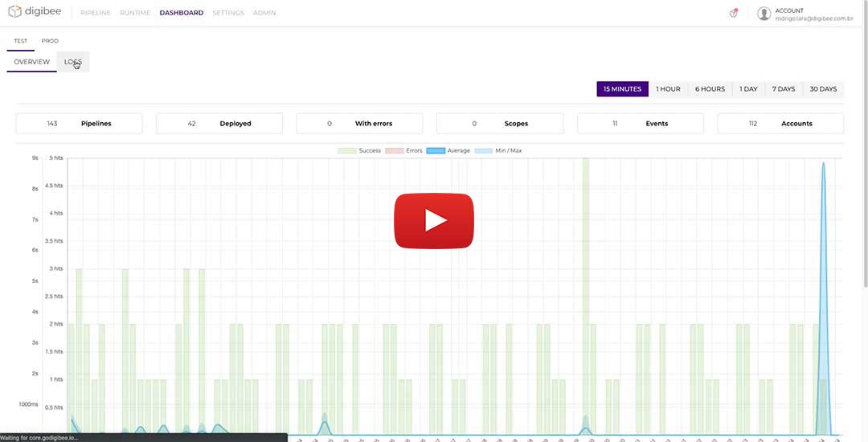Viewport: 868px width, 442px height.
Task: Open the ADMIN menu
Action: (x=264, y=13)
